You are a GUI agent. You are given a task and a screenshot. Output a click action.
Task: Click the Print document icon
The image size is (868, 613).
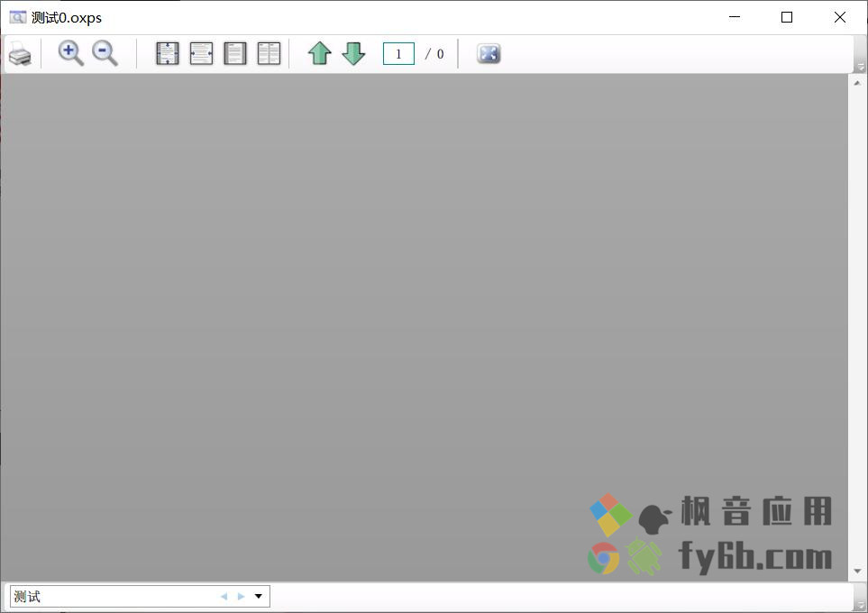click(x=20, y=54)
